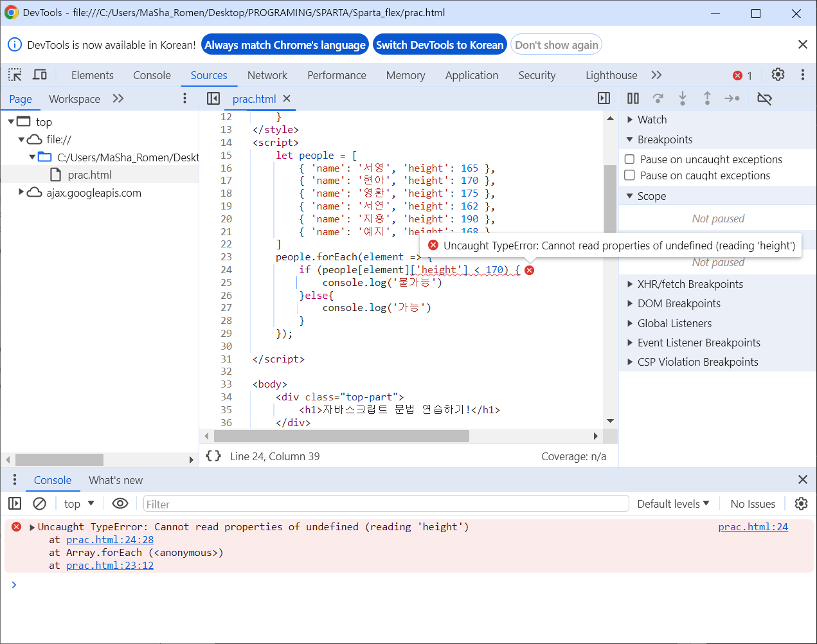Open the What's new drawer tab
The width and height of the screenshot is (817, 644).
point(116,480)
